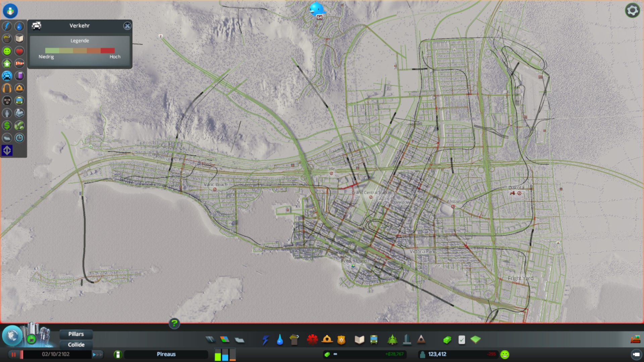The image size is (644, 362).
Task: Show the Water info view
Action: click(x=19, y=26)
